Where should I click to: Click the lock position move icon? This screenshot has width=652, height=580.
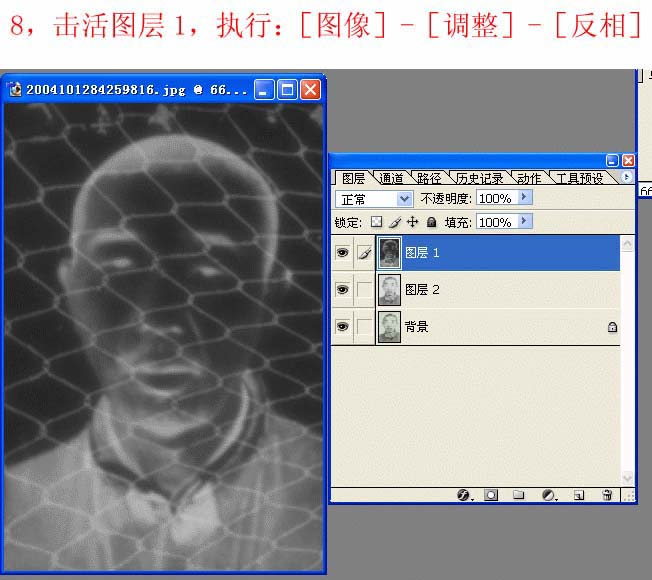coord(412,222)
